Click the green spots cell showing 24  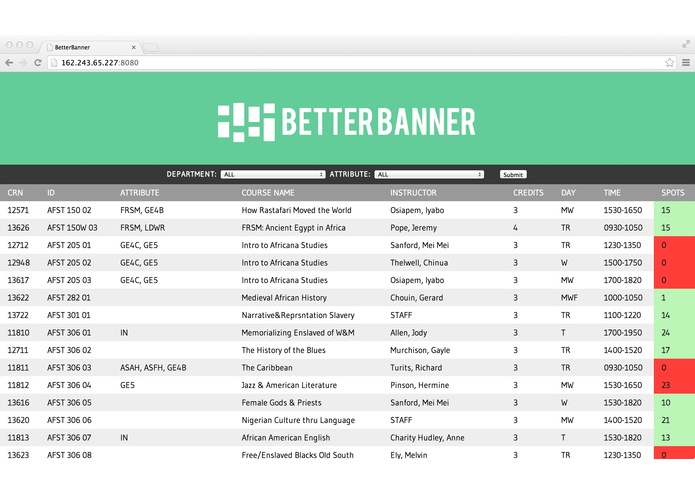point(674,333)
